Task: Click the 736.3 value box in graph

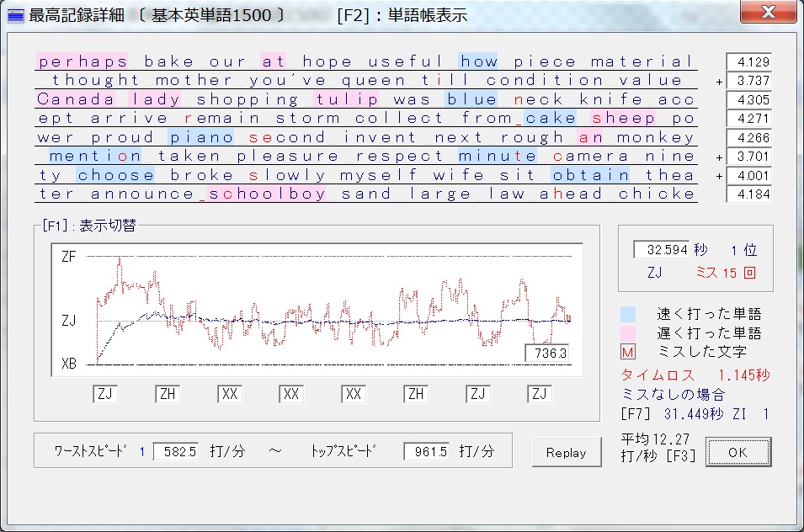Action: pos(546,353)
